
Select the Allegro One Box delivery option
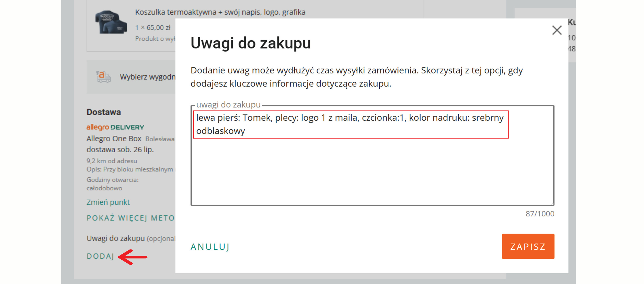click(114, 139)
